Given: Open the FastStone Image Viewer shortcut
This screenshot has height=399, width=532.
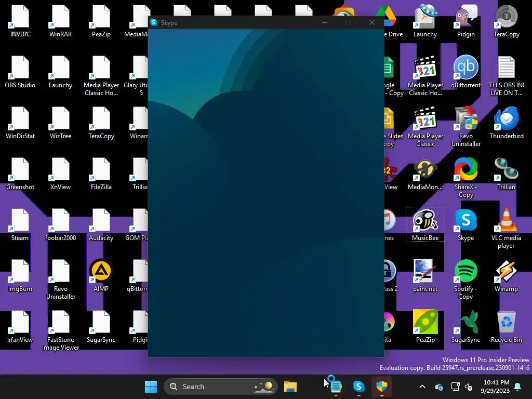Looking at the screenshot, I should (x=60, y=330).
